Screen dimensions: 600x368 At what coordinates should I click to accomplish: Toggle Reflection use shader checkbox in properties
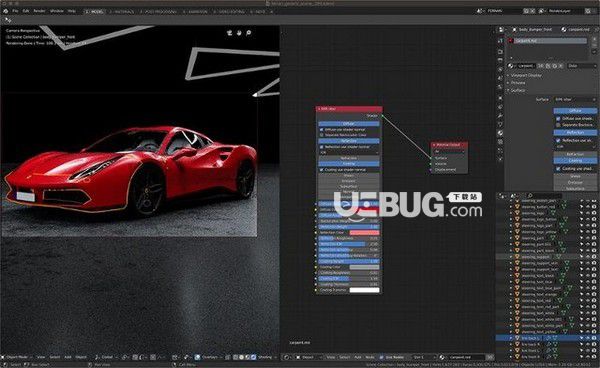pyautogui.click(x=558, y=140)
